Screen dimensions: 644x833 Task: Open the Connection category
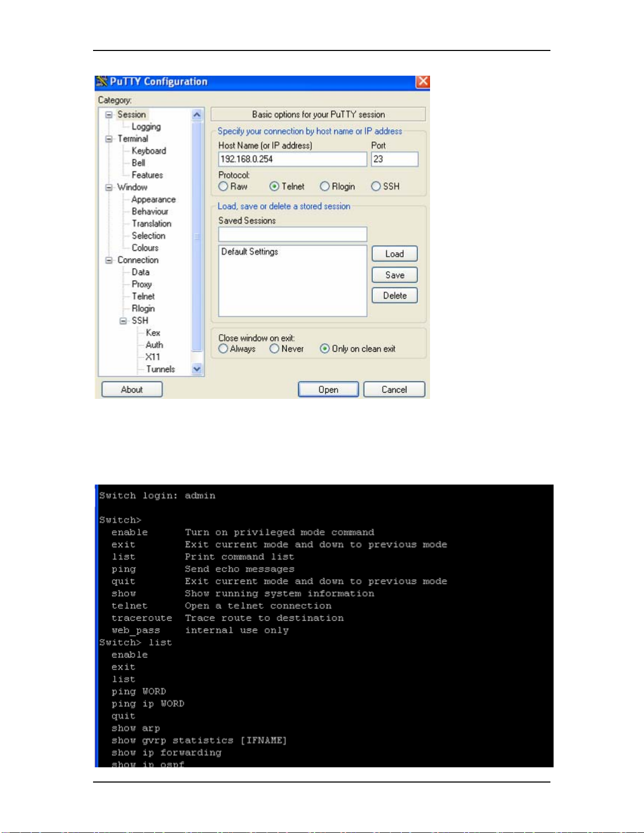click(x=138, y=260)
